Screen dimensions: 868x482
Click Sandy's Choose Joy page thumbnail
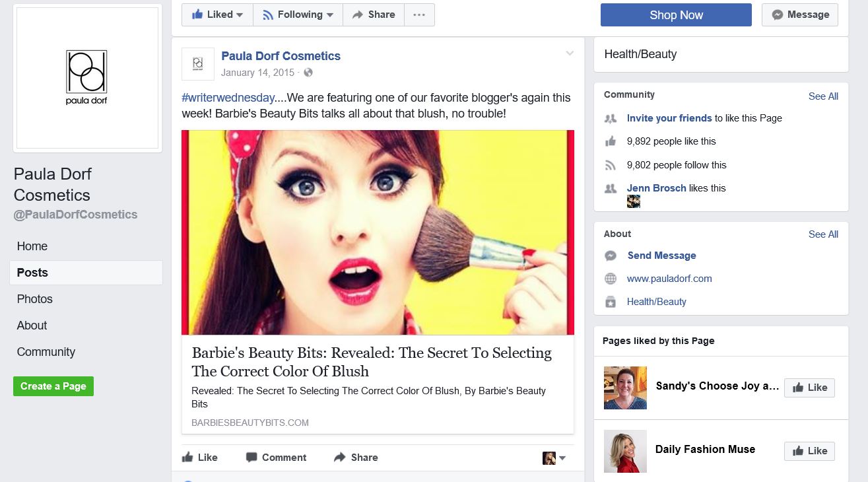pos(625,388)
